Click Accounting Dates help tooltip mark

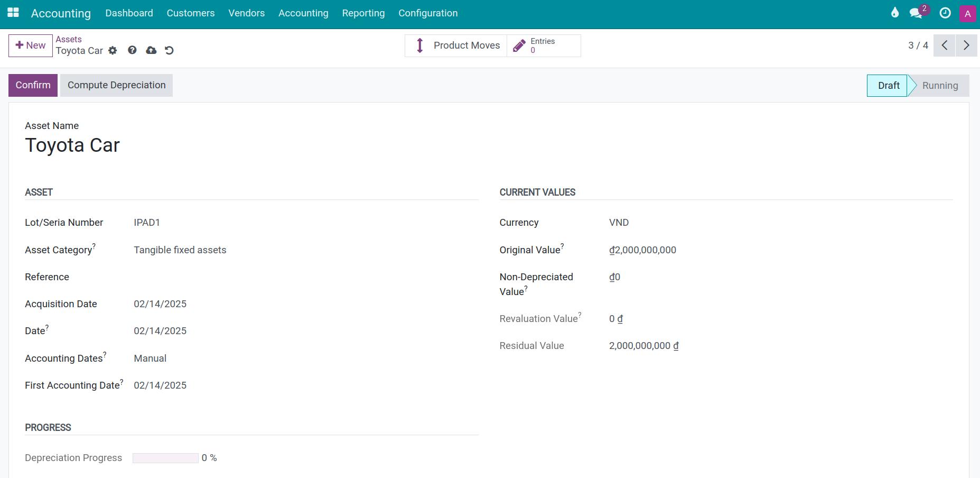click(105, 354)
